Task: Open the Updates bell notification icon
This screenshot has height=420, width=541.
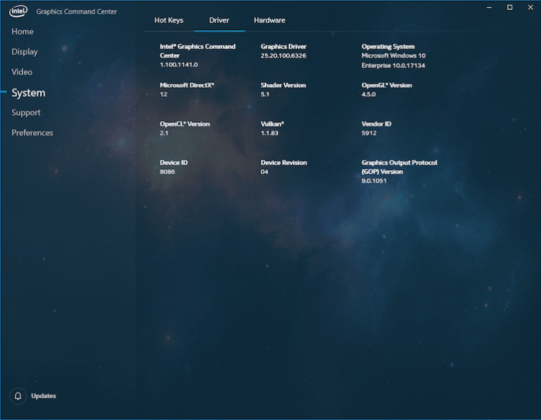Action: [18, 396]
